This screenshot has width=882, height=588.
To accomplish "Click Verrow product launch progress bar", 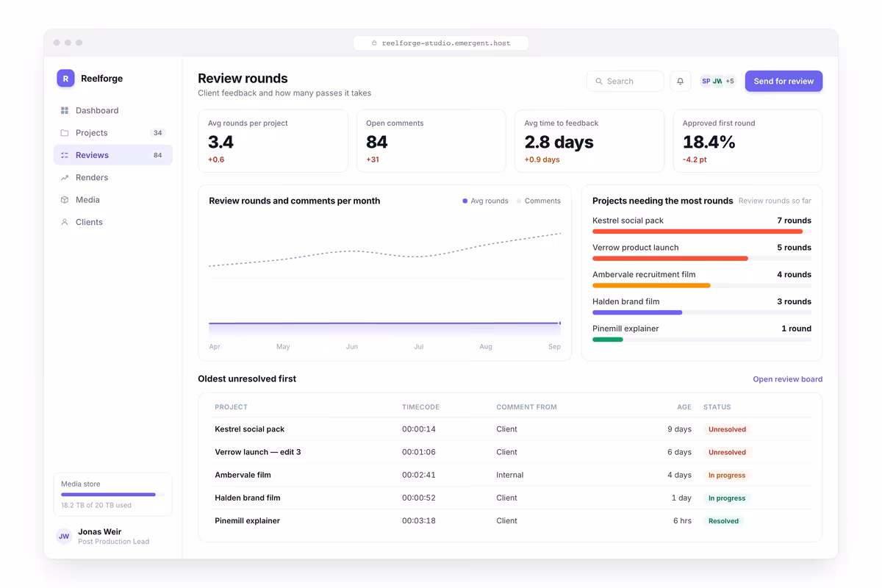I will 670,259.
